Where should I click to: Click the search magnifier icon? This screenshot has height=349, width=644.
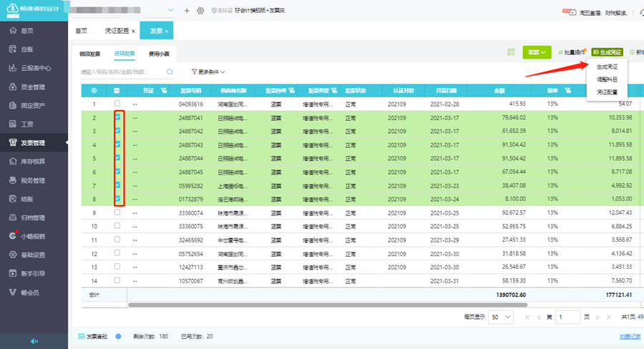(x=170, y=72)
